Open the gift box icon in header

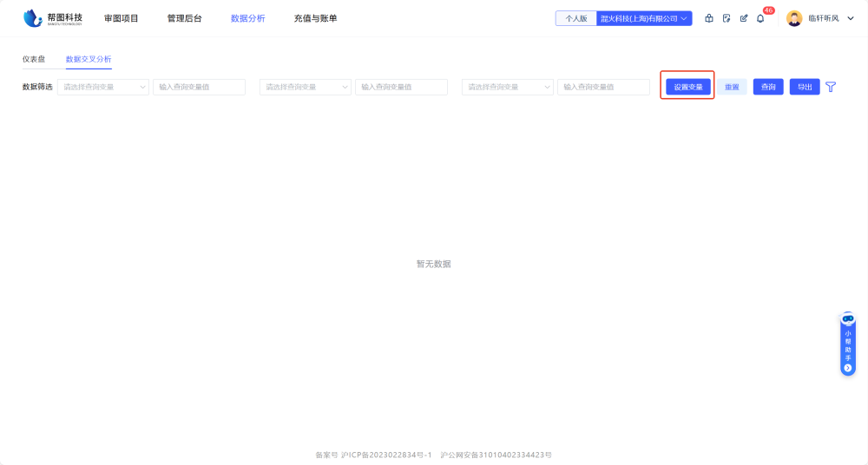pyautogui.click(x=709, y=18)
